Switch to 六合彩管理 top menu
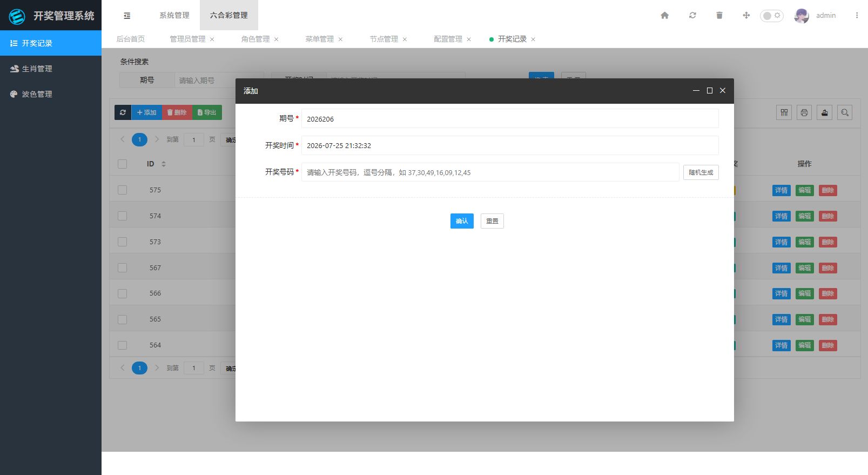868x475 pixels. click(x=229, y=15)
